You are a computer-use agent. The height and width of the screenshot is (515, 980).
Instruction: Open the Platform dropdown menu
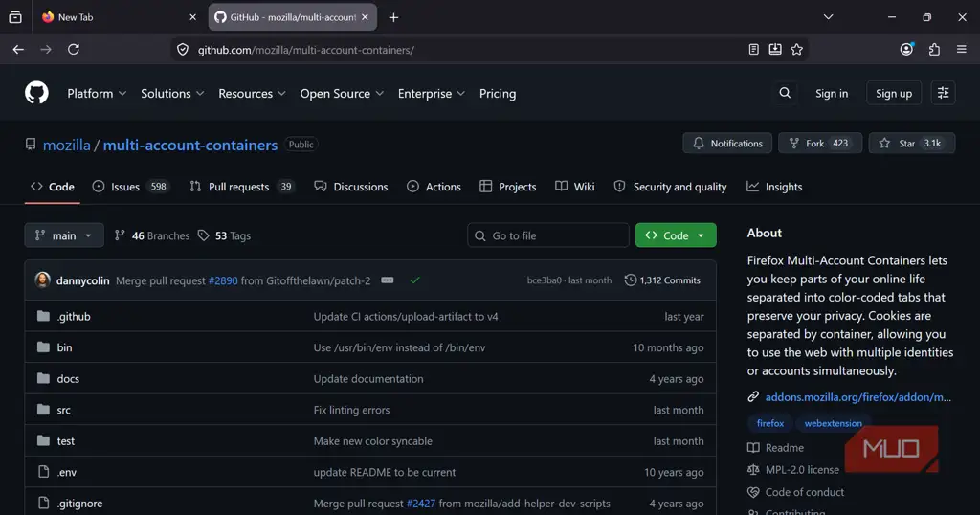(x=97, y=93)
